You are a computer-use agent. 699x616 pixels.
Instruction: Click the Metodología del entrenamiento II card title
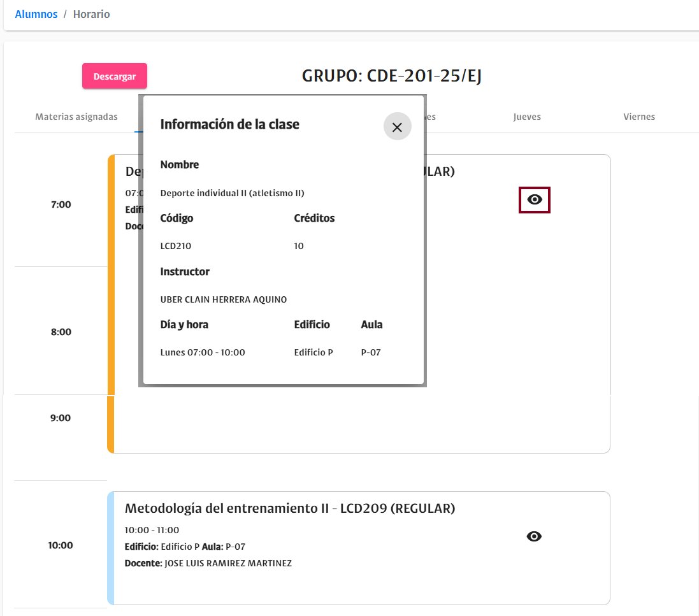pyautogui.click(x=290, y=508)
